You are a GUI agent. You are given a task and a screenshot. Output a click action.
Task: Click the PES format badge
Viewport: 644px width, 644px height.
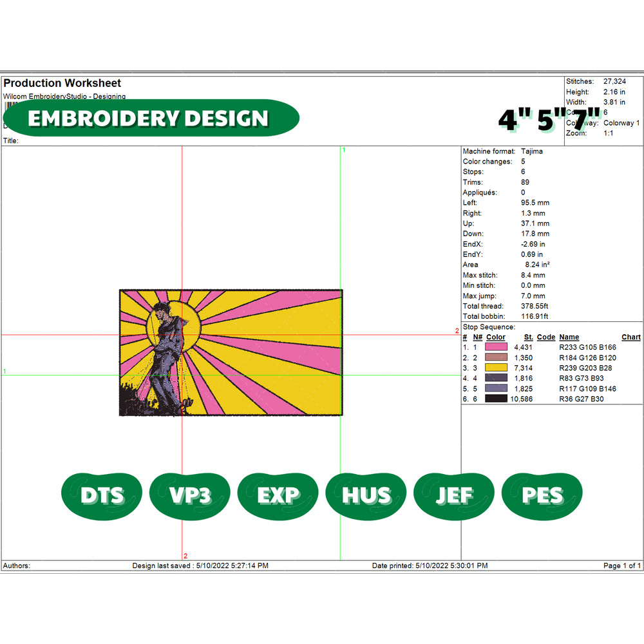(x=542, y=495)
